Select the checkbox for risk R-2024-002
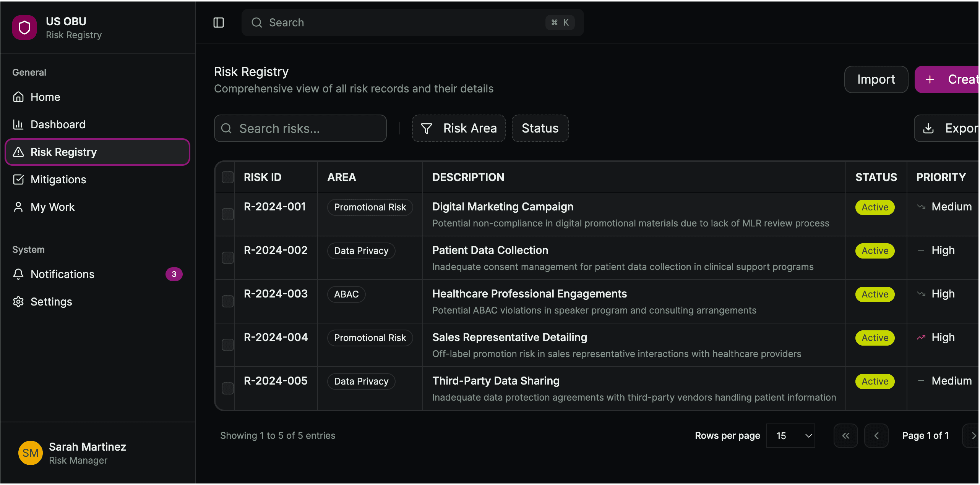 (228, 258)
